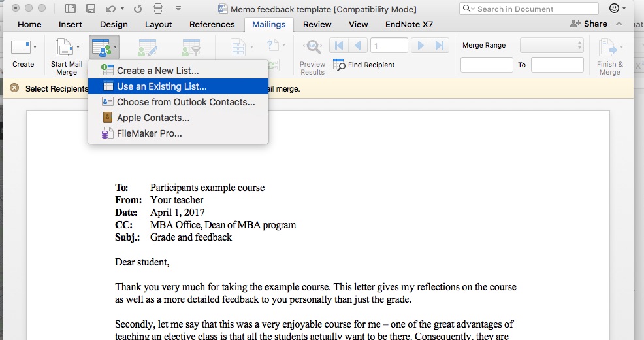The image size is (644, 340).
Task: Click the Find Recipient icon
Action: (x=339, y=65)
